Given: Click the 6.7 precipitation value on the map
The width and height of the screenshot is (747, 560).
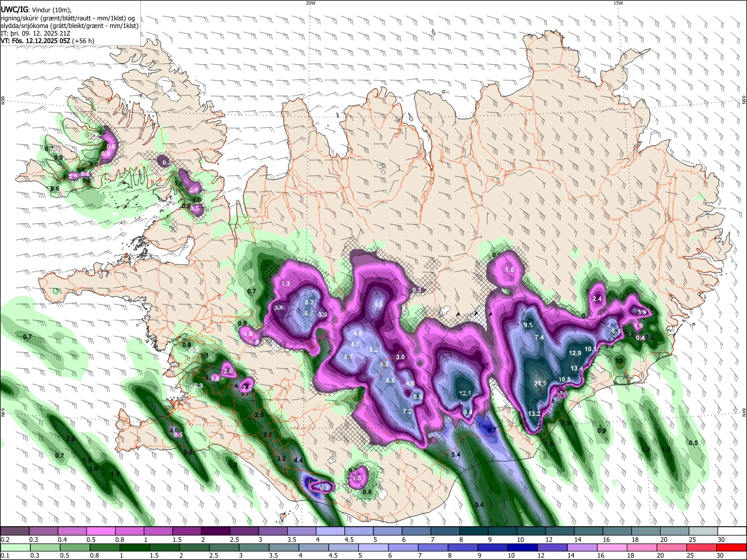Looking at the screenshot, I should [309, 302].
